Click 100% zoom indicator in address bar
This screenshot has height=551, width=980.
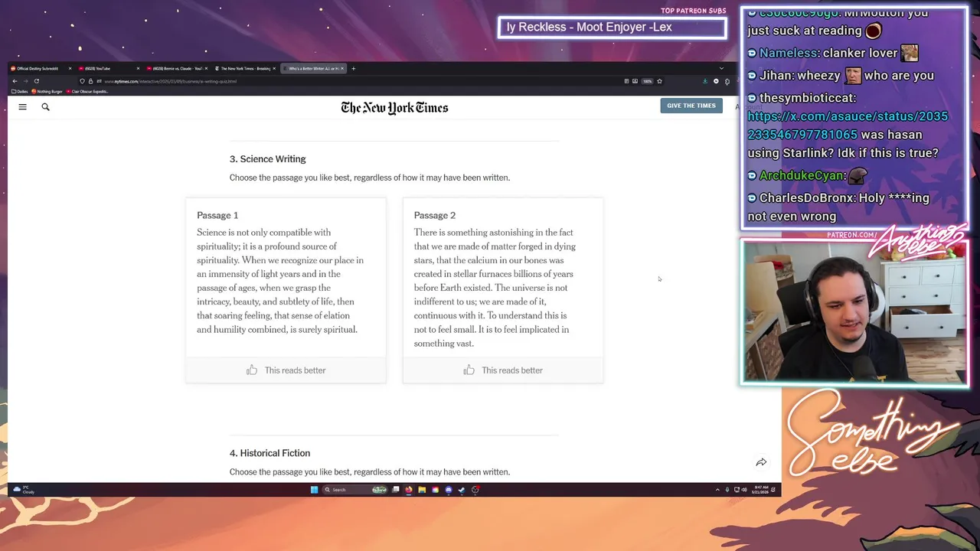click(x=648, y=81)
